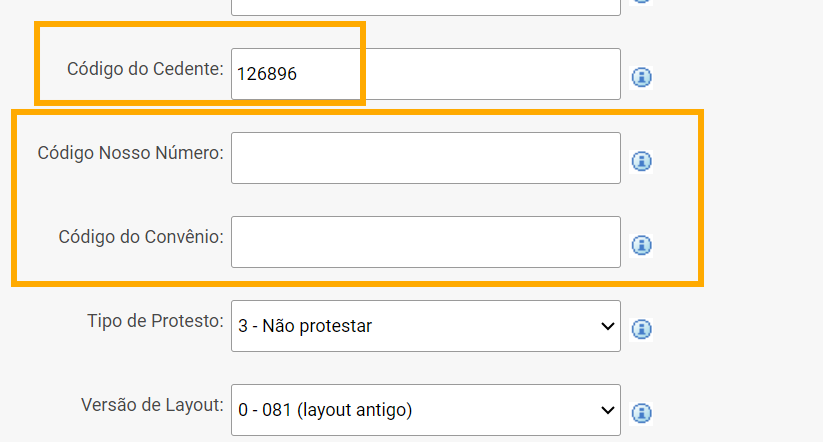
Task: Select the empty Código do Convênio input
Action: (x=426, y=242)
